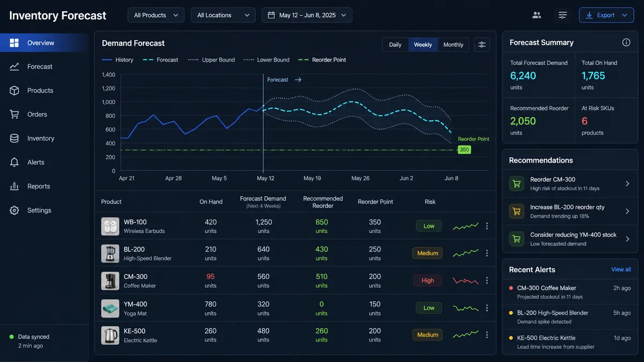Open the team users icon in header

[x=537, y=15]
